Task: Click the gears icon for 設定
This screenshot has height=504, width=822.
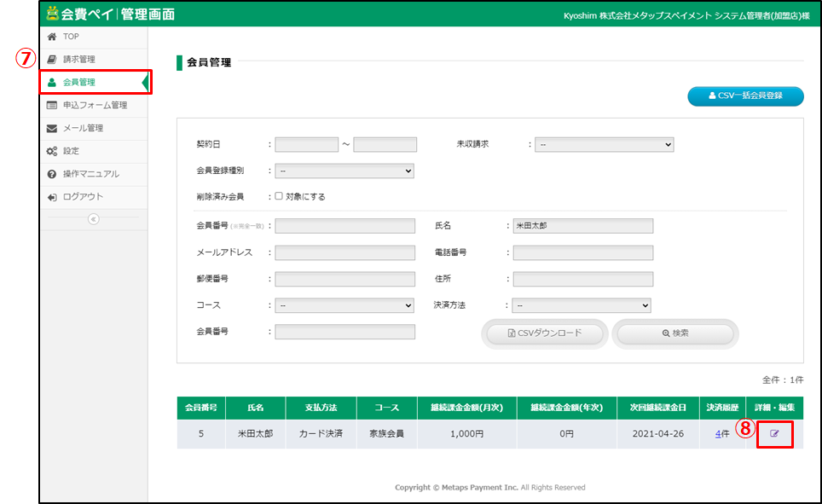Action: (52, 152)
